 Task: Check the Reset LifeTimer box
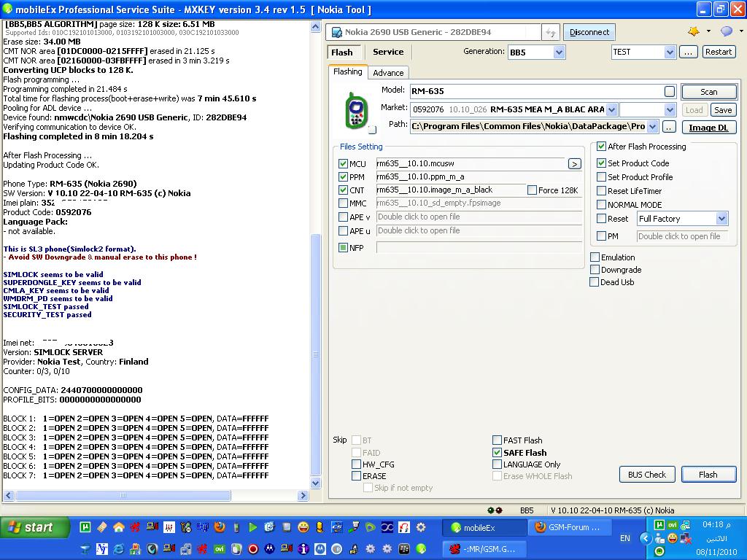click(x=601, y=191)
